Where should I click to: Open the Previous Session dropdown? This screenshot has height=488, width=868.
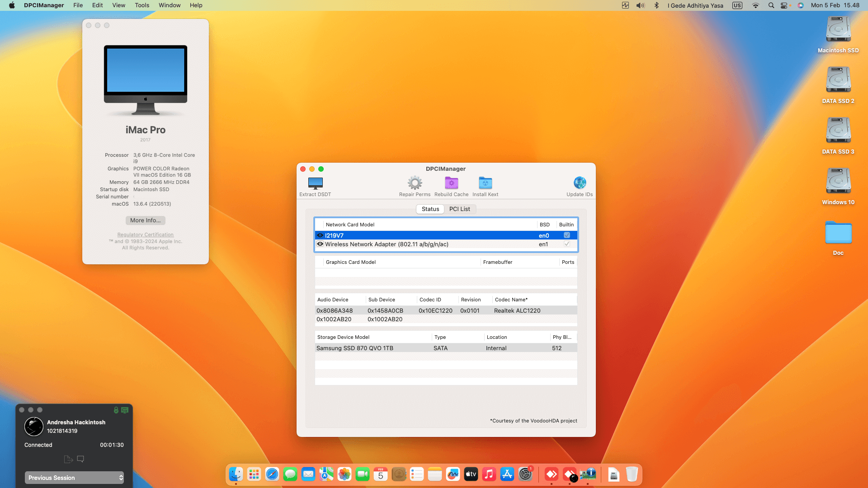click(x=74, y=478)
